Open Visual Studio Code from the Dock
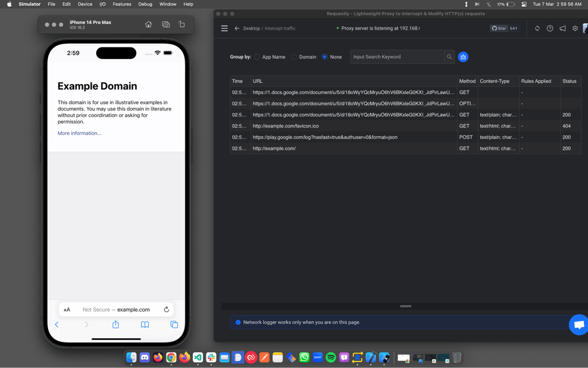 (198, 357)
